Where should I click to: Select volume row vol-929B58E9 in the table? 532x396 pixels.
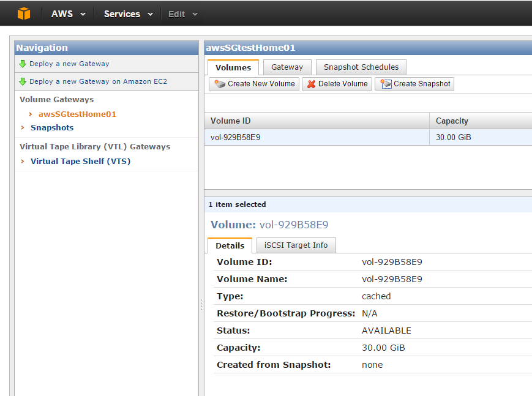pos(368,138)
